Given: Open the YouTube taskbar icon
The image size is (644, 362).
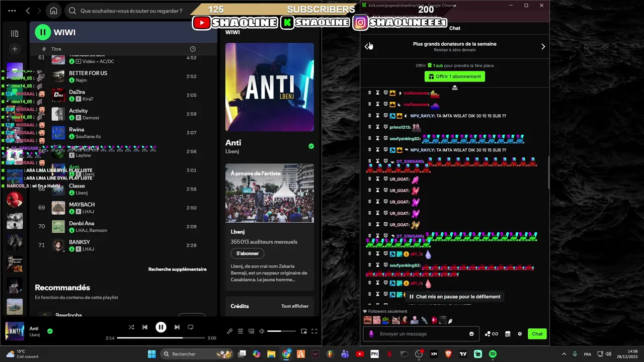Looking at the screenshot, I should (360, 354).
